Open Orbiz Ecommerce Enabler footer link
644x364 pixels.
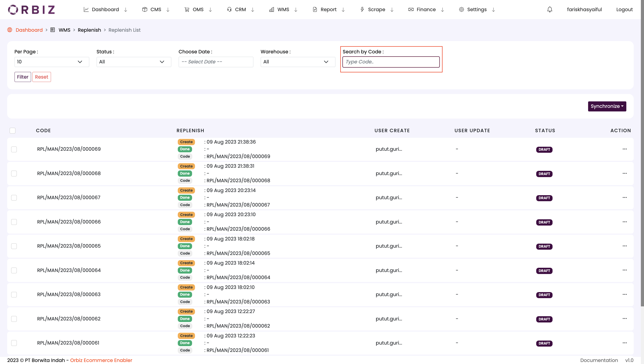coord(101,360)
